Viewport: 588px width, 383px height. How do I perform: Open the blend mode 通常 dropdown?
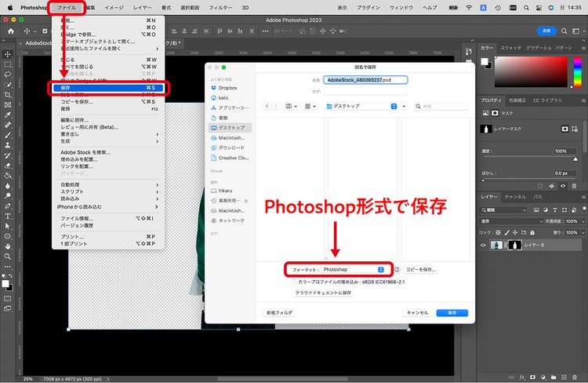pyautogui.click(x=511, y=221)
